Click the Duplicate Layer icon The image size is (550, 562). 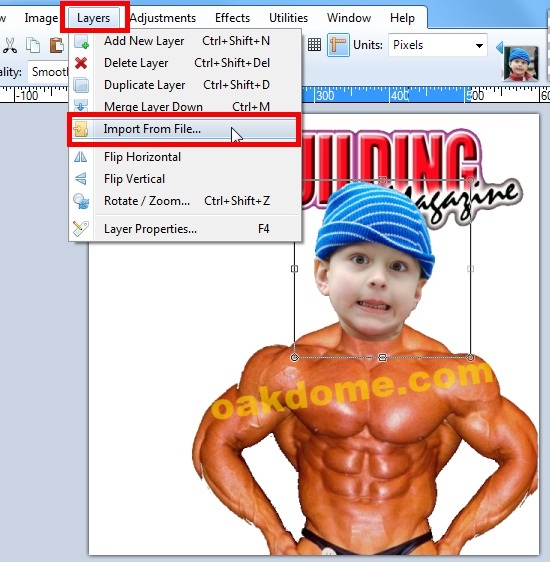pos(81,85)
